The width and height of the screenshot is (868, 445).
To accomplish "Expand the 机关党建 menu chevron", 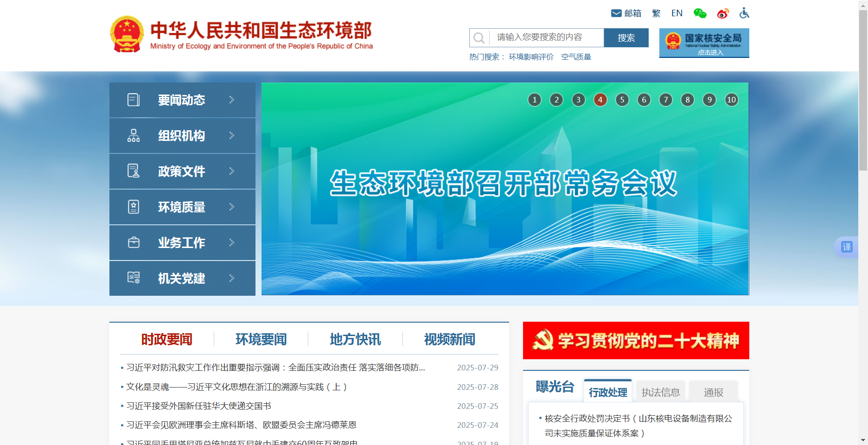I will tap(232, 278).
